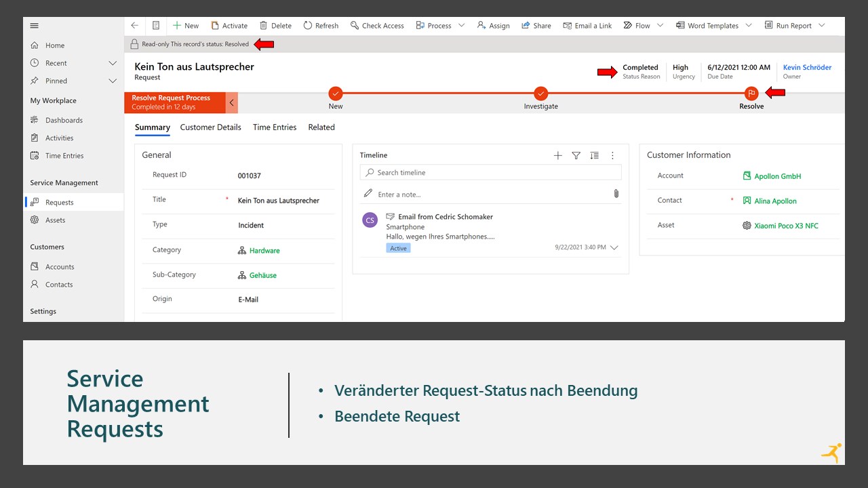Open owner Kevin Schröder link
The height and width of the screenshot is (488, 868).
click(807, 67)
